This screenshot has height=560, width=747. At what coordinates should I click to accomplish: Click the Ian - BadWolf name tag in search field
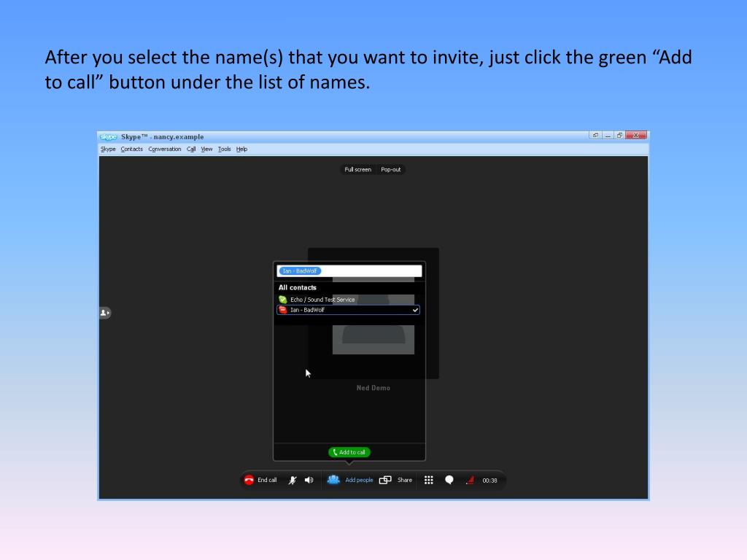tap(300, 271)
